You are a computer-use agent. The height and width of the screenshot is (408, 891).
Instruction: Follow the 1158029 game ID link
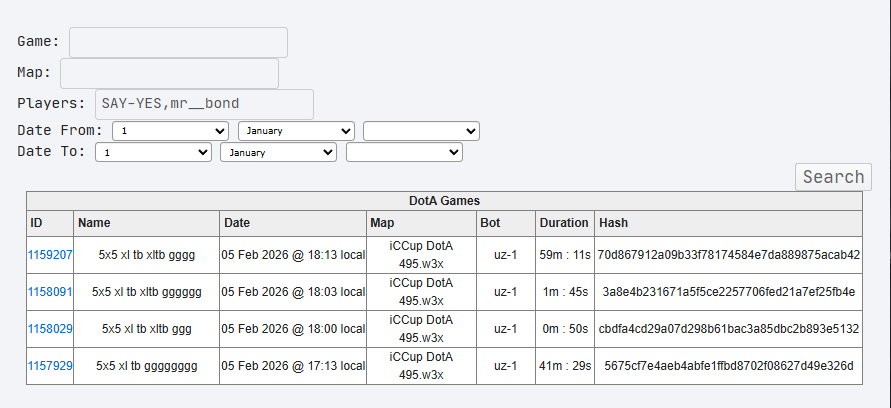(x=50, y=329)
